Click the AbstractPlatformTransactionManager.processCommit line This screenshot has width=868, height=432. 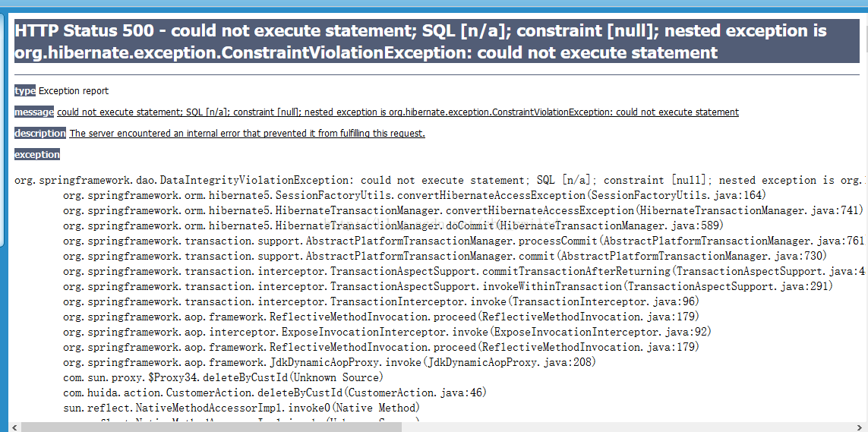click(463, 241)
